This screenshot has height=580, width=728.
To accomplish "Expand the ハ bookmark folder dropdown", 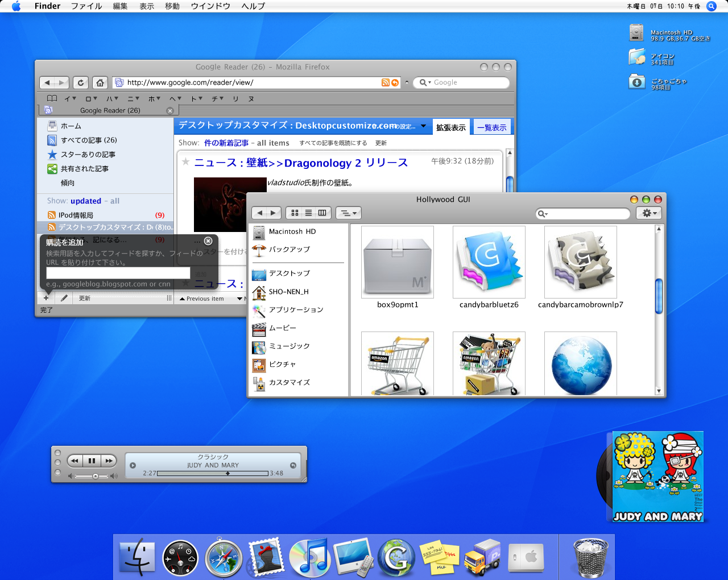I will 112,98.
